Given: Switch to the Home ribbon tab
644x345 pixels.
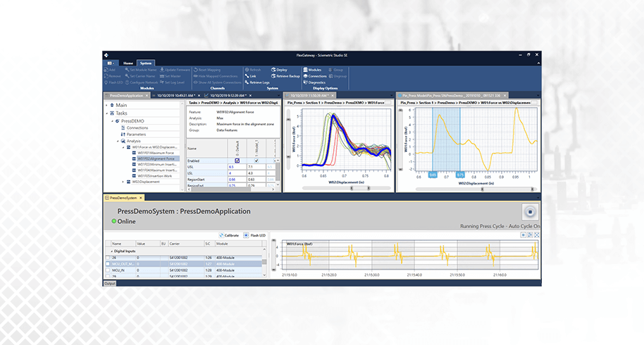Looking at the screenshot, I should (x=128, y=63).
